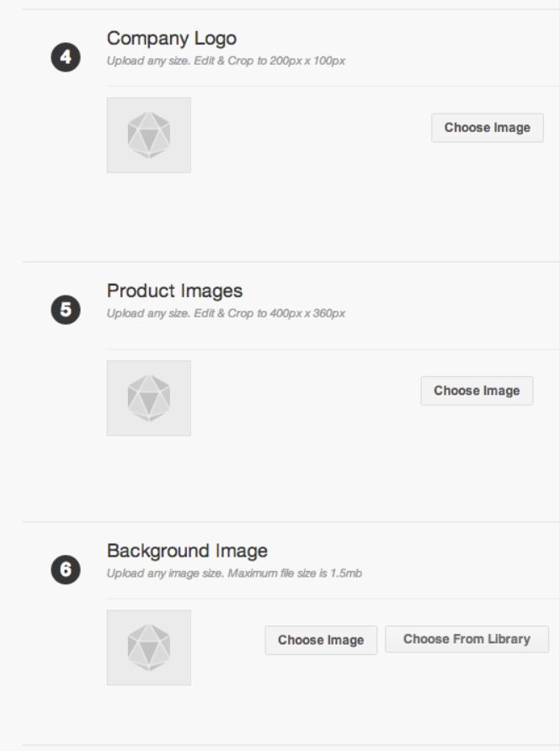Screen dimensions: 560x751
Task: Click the step 4 number badge
Action: [66, 57]
